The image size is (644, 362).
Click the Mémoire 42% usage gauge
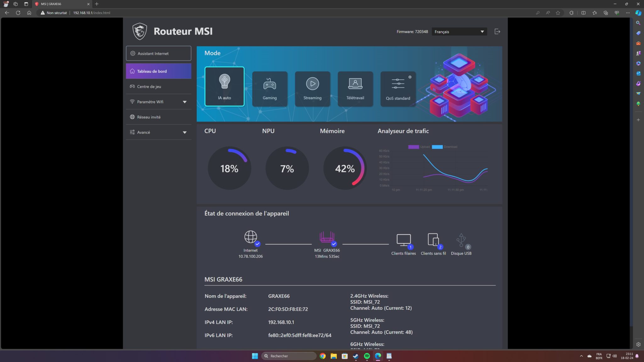[345, 168]
